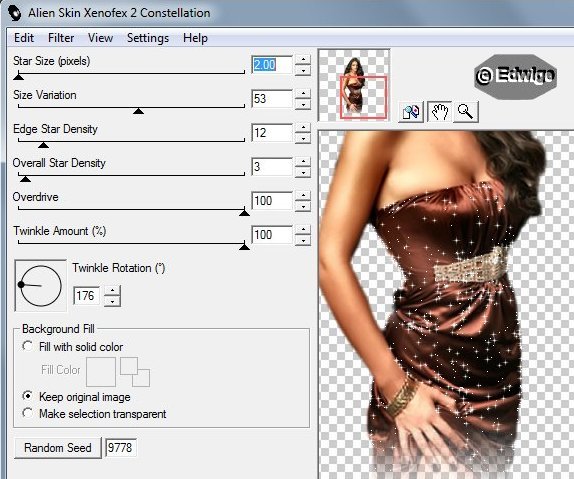Open the Help menu

pos(195,38)
